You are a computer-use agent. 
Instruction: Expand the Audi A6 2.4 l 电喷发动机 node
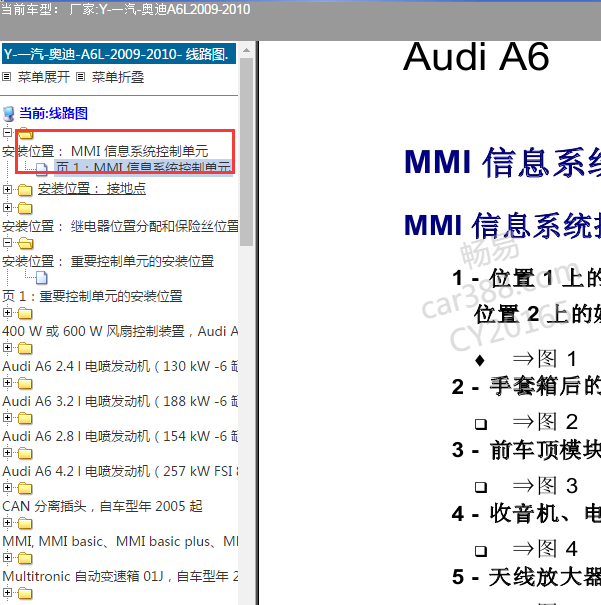[x=7, y=348]
